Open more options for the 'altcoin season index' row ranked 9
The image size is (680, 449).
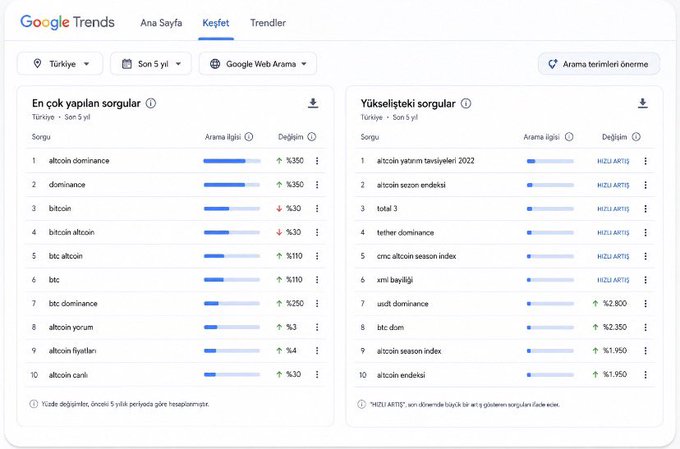(645, 351)
